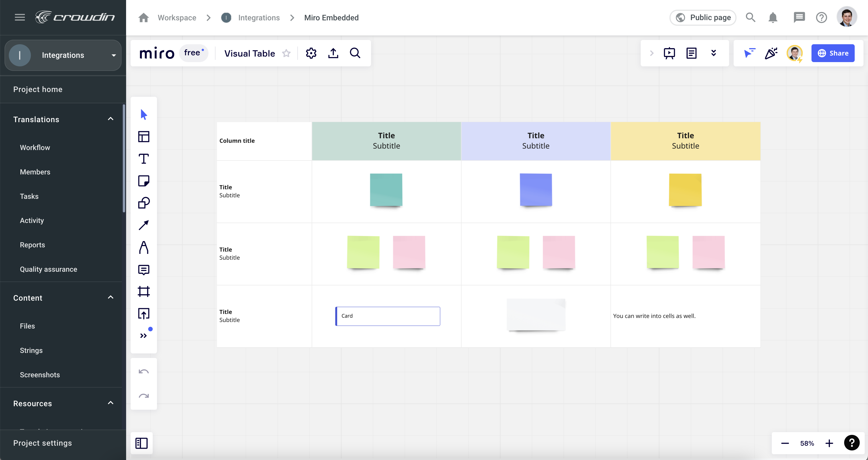Open notifications bell
The image size is (868, 460).
(773, 17)
